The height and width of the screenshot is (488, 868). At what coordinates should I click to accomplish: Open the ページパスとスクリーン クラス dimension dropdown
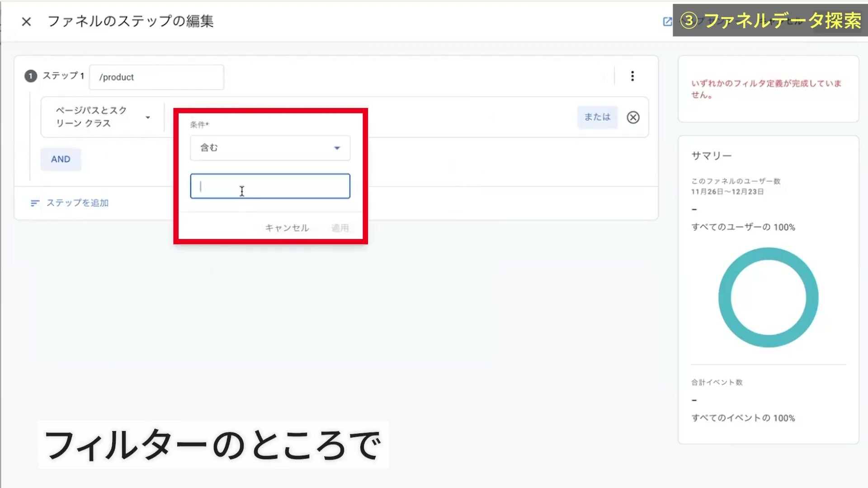(103, 117)
